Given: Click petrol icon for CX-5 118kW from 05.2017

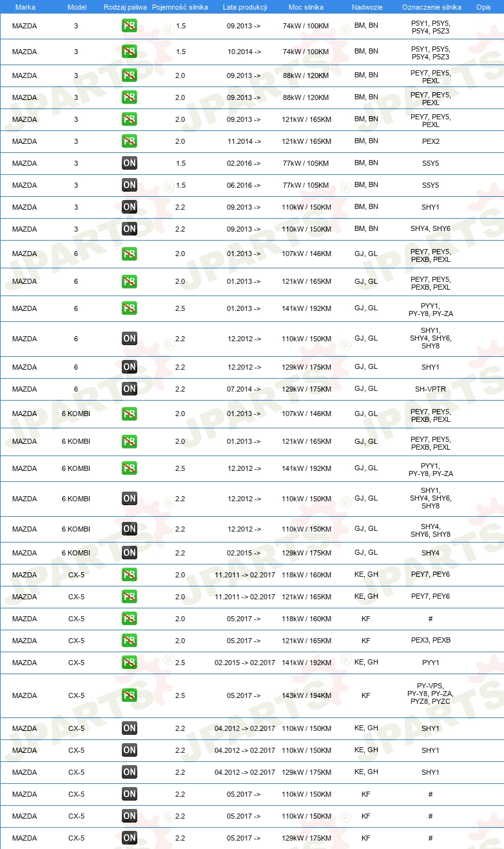Looking at the screenshot, I should (129, 618).
